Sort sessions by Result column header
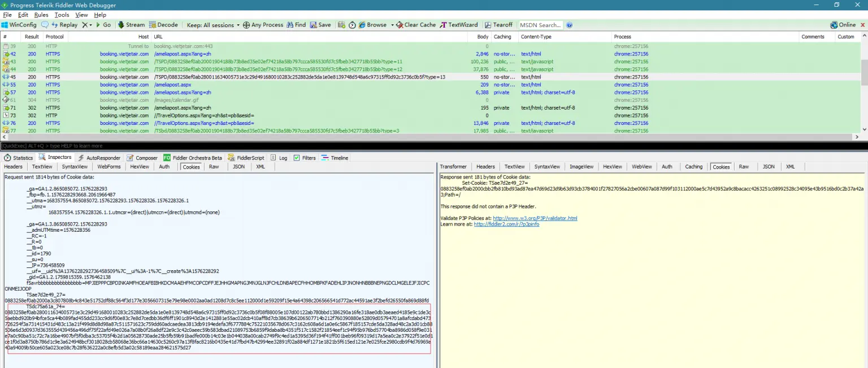The height and width of the screenshot is (368, 868). [x=32, y=37]
